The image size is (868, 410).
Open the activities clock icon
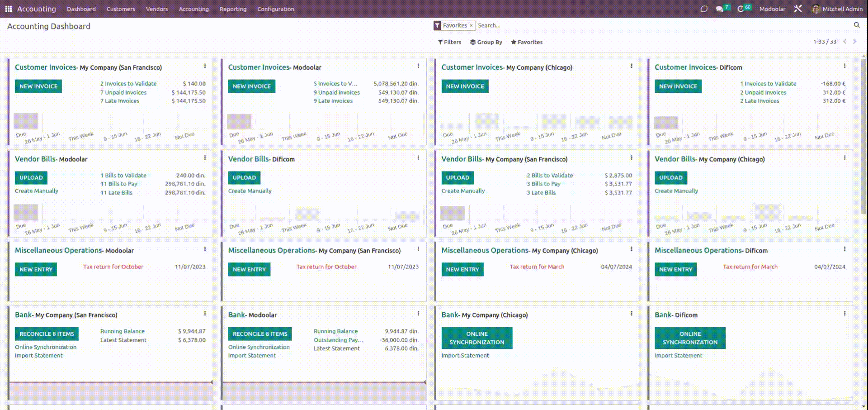pyautogui.click(x=741, y=9)
